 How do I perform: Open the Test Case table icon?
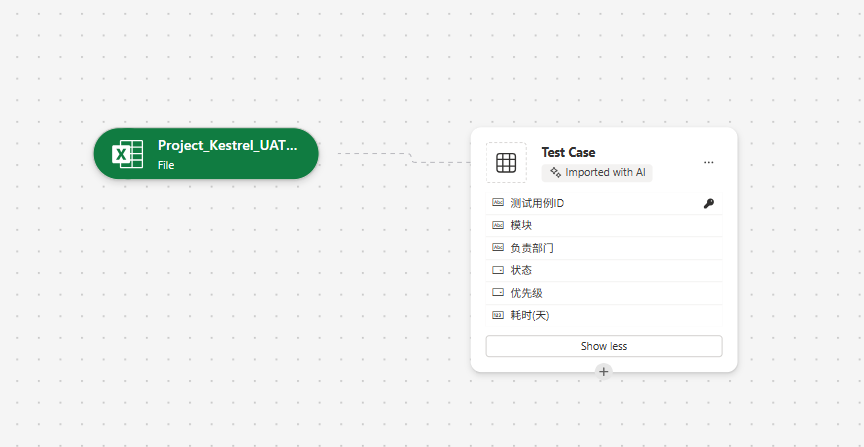[506, 163]
